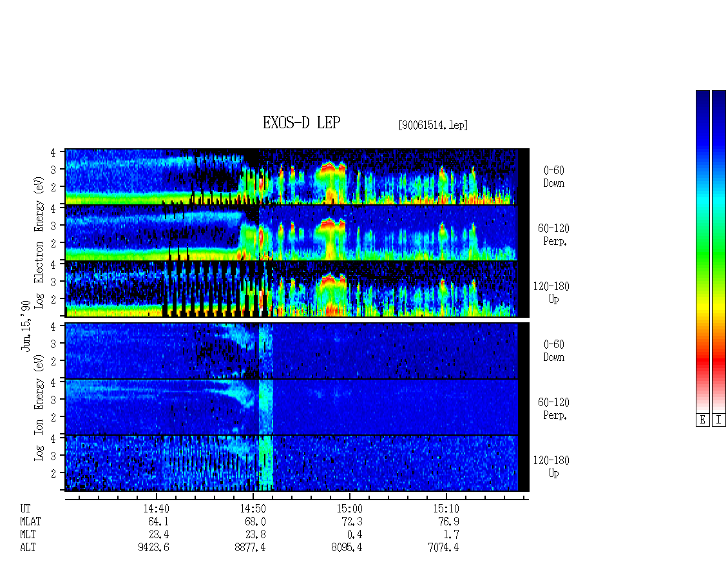Click the MLAT value "72.3"
The image size is (728, 564).
pyautogui.click(x=352, y=521)
